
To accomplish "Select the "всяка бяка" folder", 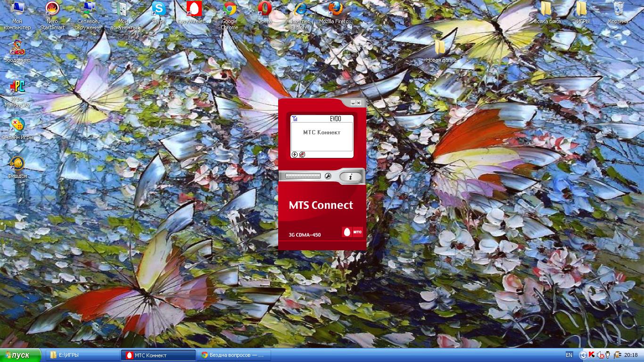I will point(547,13).
